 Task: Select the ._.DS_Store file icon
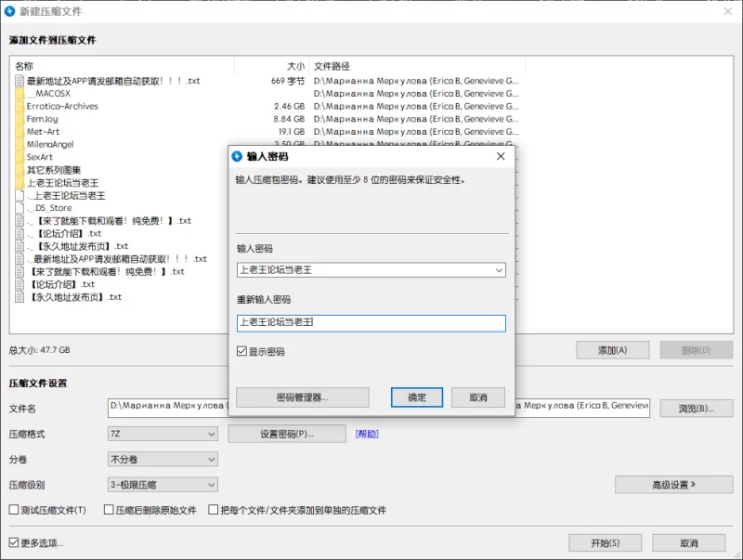coord(20,207)
